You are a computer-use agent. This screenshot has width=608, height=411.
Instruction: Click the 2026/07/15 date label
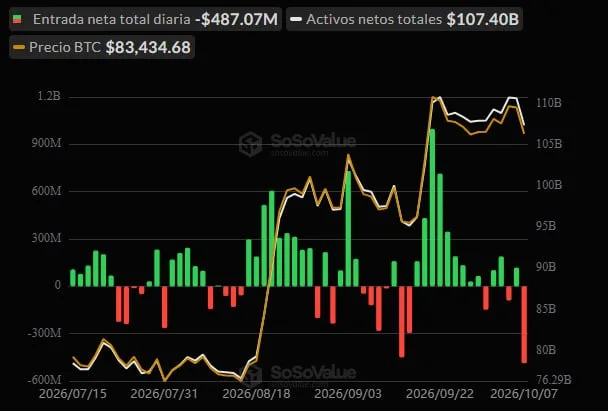[x=73, y=394]
